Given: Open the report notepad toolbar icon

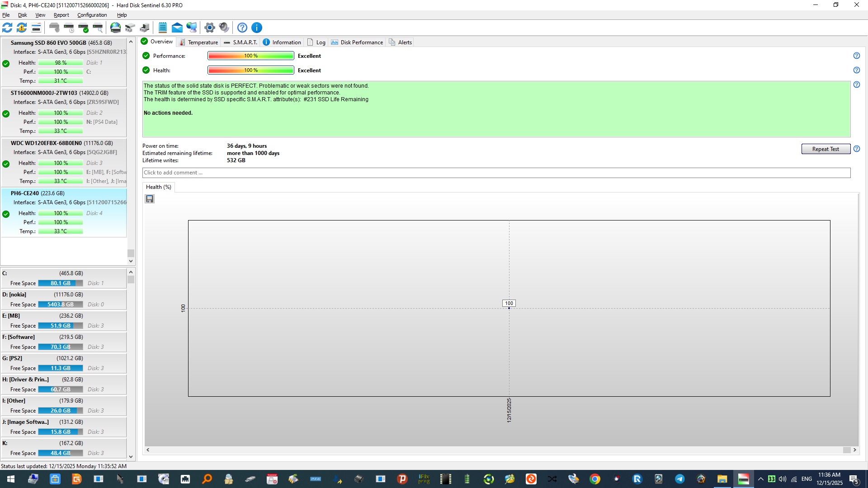Looking at the screenshot, I should pos(163,28).
